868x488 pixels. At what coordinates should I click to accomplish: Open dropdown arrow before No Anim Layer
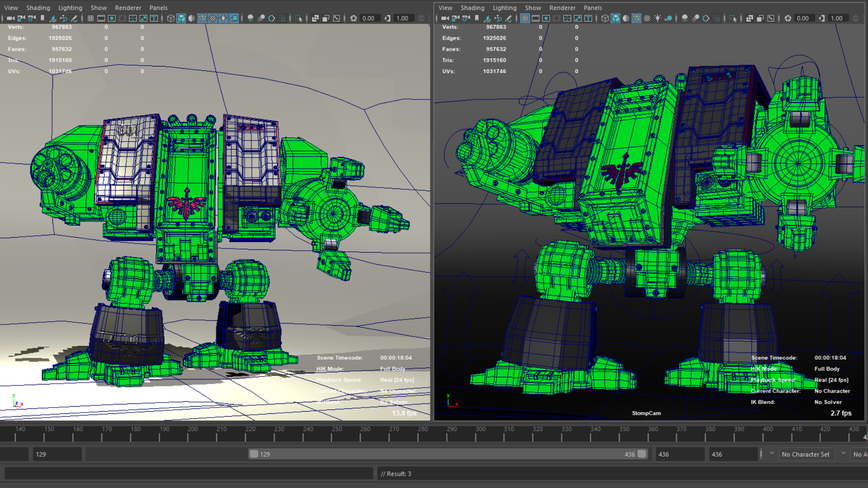pyautogui.click(x=844, y=454)
